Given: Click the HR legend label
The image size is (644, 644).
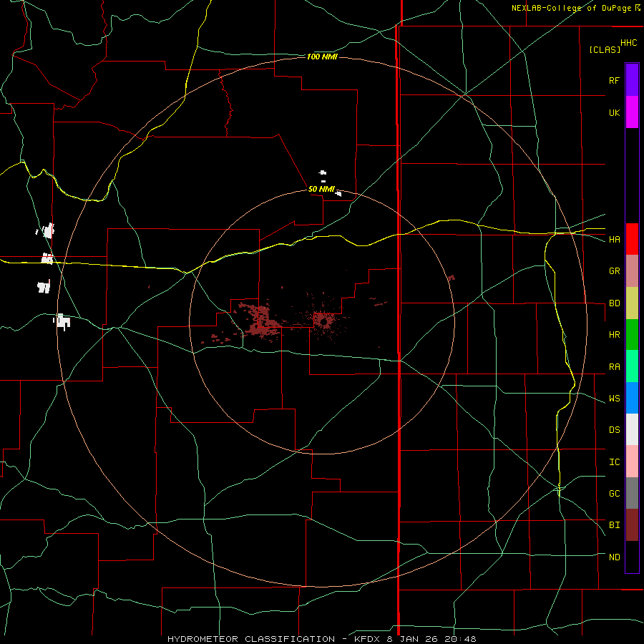Looking at the screenshot, I should [614, 335].
